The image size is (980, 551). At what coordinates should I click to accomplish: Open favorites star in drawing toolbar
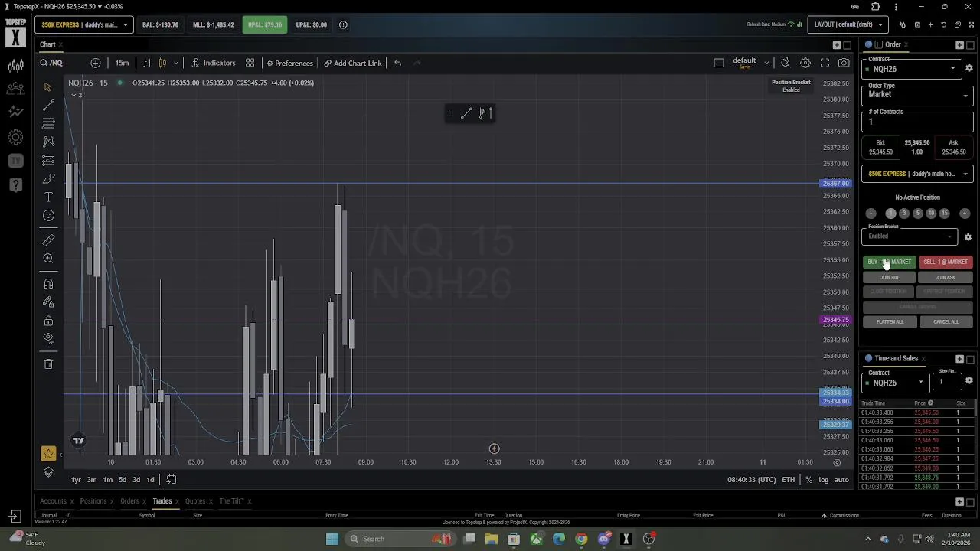[x=48, y=454]
